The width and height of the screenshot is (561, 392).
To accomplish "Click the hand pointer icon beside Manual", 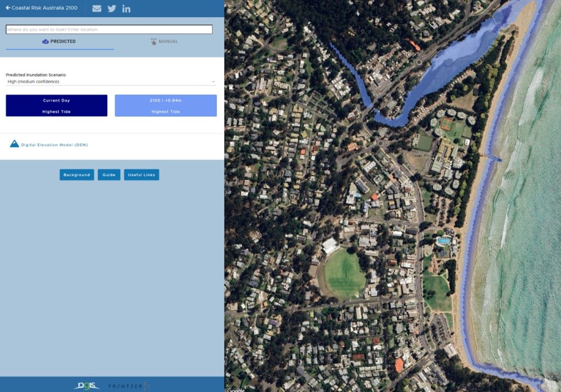I will (154, 42).
